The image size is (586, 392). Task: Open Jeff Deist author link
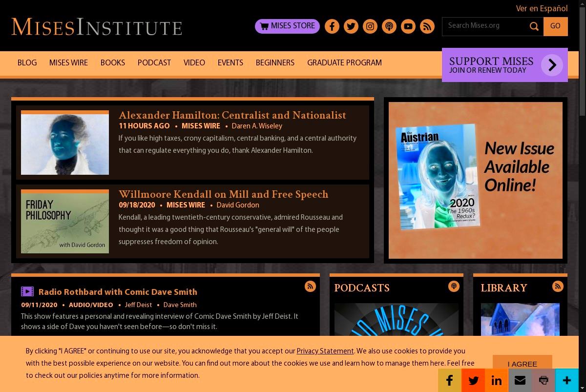pyautogui.click(x=138, y=305)
